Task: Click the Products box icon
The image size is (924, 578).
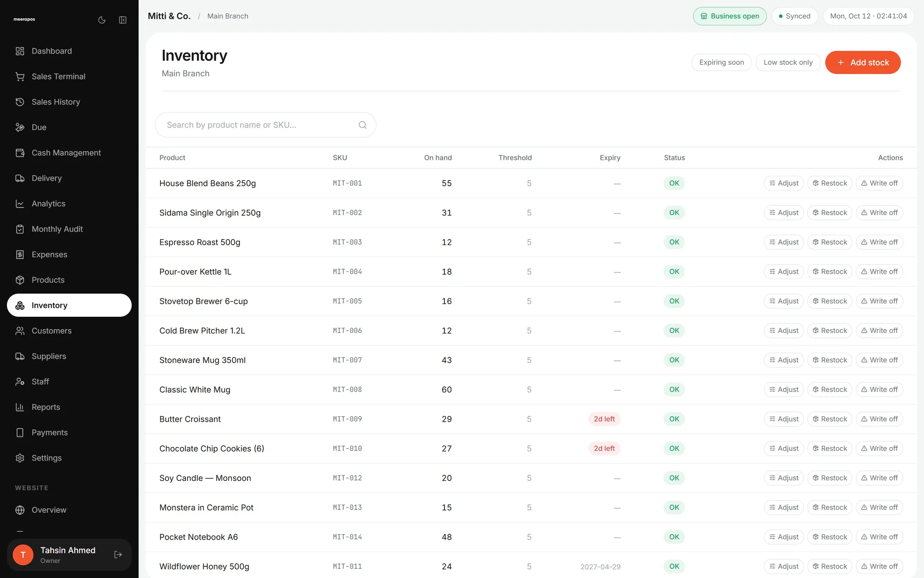Action: pos(20,280)
